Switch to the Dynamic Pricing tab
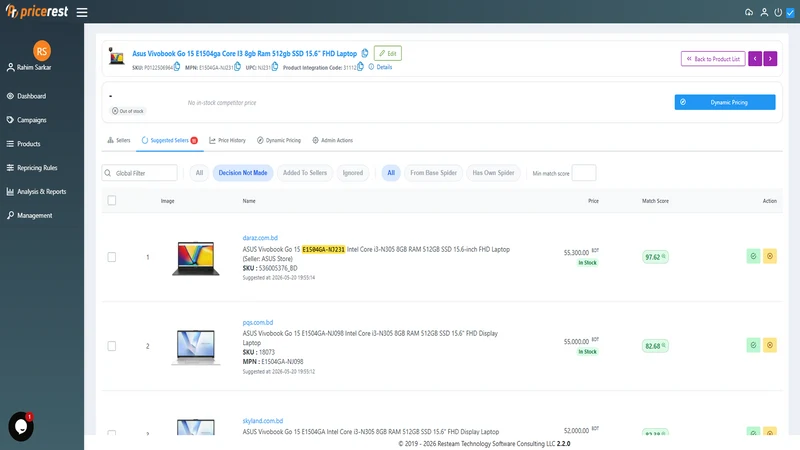The image size is (800, 450). (x=279, y=140)
